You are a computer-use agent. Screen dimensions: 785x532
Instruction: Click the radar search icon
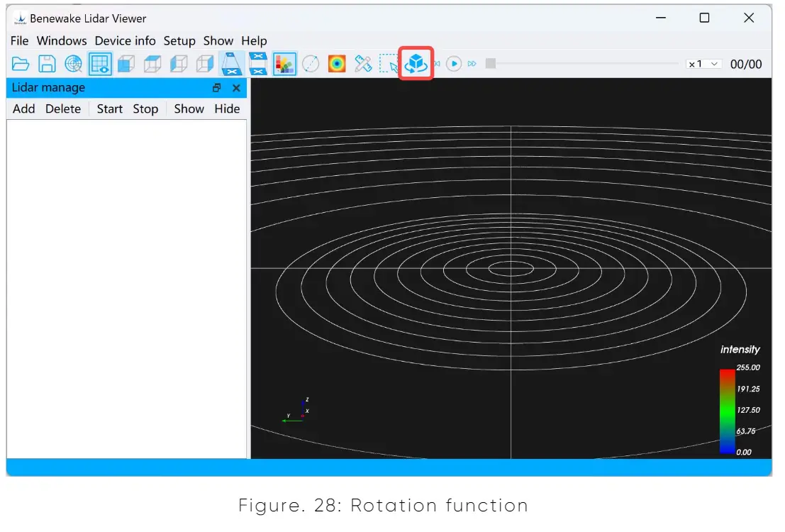coord(74,64)
